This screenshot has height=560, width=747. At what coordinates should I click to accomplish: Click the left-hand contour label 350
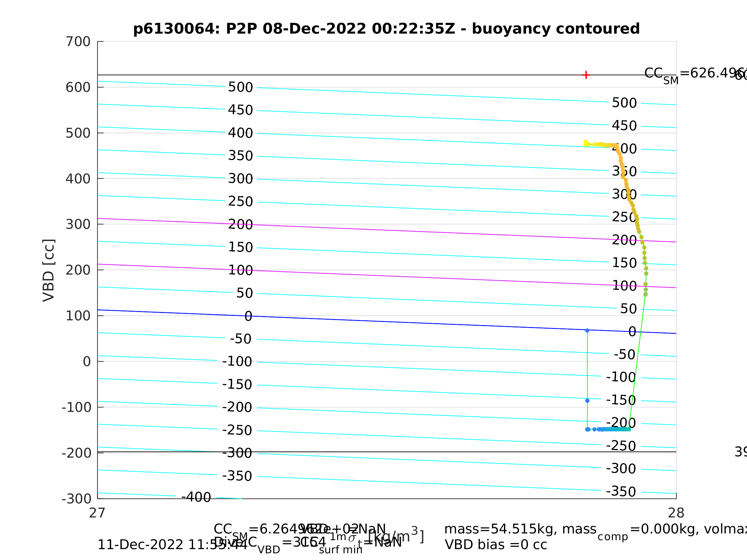click(x=240, y=156)
